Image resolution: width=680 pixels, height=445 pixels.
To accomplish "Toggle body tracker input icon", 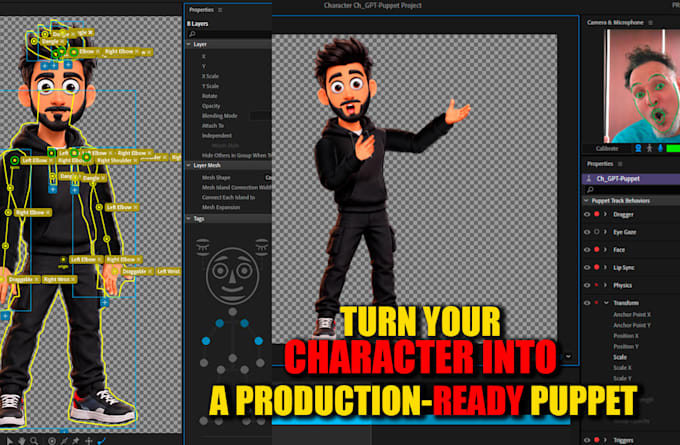I will pos(649,148).
